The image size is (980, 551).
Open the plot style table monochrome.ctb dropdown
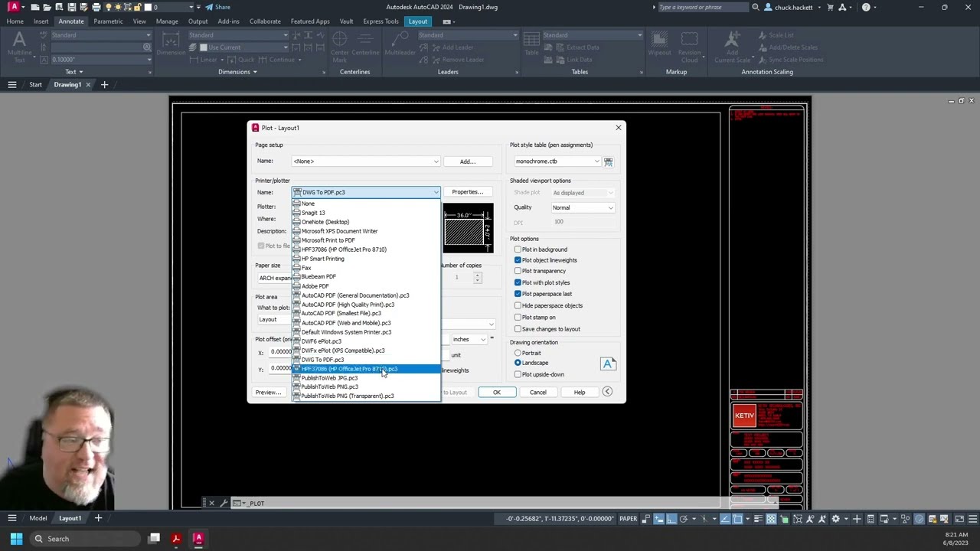[x=557, y=161]
